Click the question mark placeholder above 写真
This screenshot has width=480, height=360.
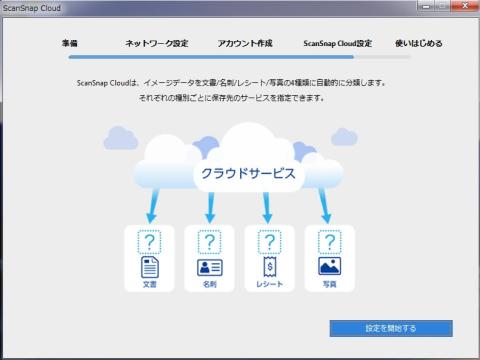[329, 242]
